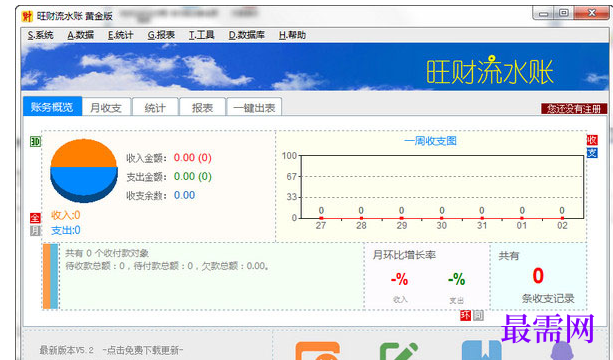Click the blue bookmark book icon
Screen dimensions: 613x360
(482, 350)
